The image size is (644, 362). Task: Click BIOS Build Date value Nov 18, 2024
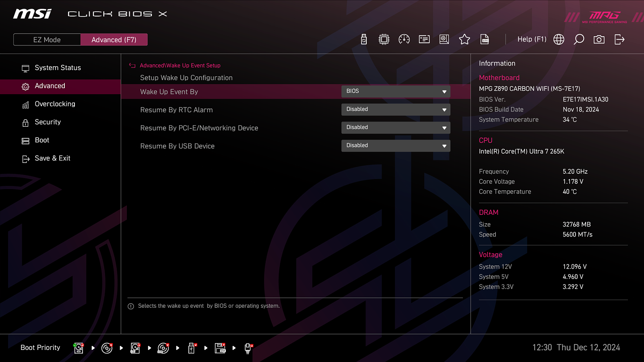(581, 109)
